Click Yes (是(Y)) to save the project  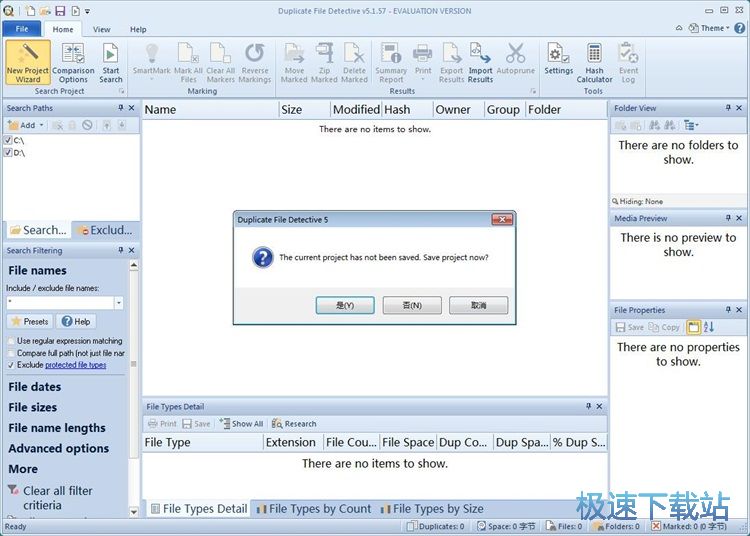345,305
